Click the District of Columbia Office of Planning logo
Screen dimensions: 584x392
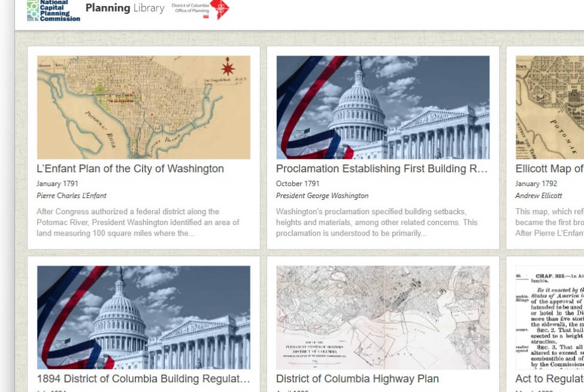pyautogui.click(x=201, y=9)
